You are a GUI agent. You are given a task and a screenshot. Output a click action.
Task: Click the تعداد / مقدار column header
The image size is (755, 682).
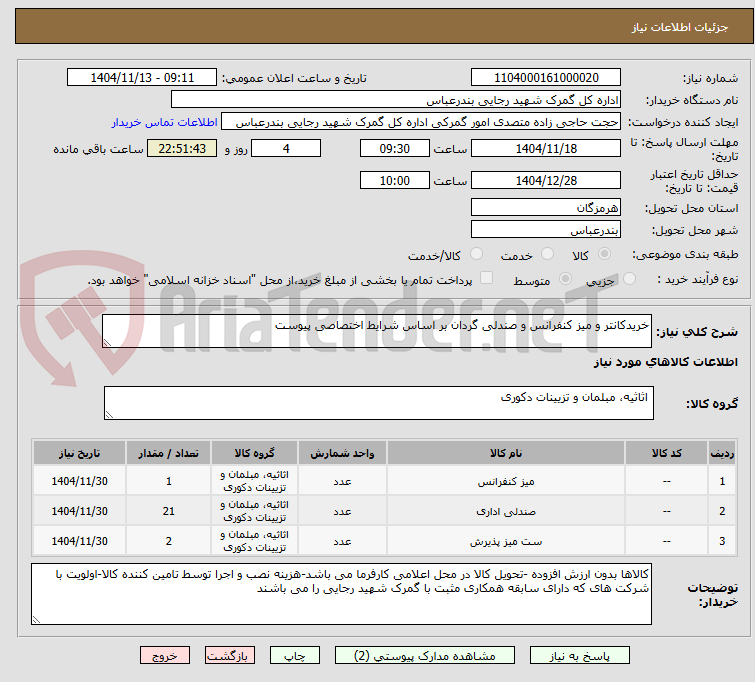coord(169,453)
